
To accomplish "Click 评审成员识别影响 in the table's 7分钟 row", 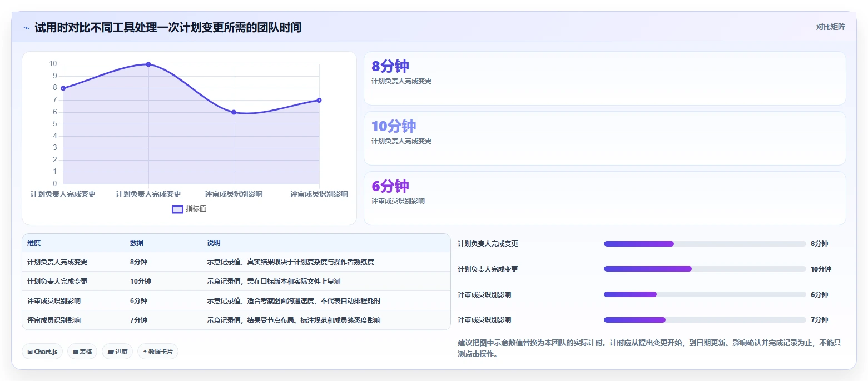I will click(x=54, y=320).
